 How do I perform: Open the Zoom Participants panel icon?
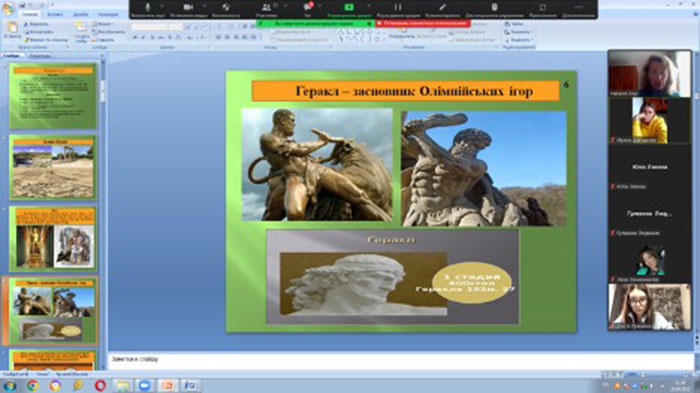(x=266, y=7)
